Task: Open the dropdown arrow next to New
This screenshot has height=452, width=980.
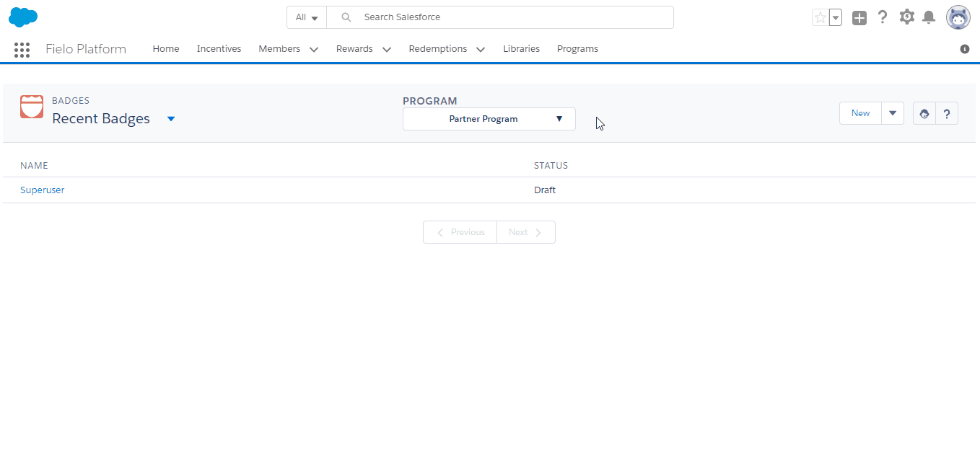Action: 893,113
